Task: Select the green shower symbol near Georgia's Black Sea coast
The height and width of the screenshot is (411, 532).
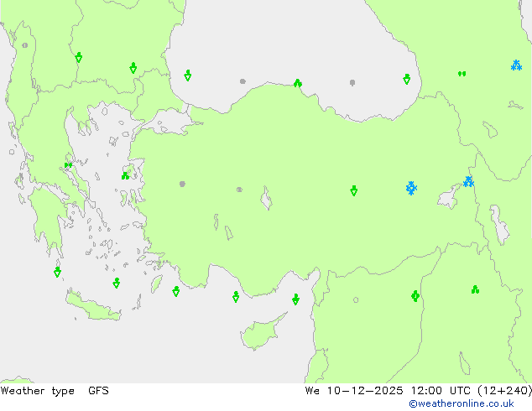Action: coord(407,79)
